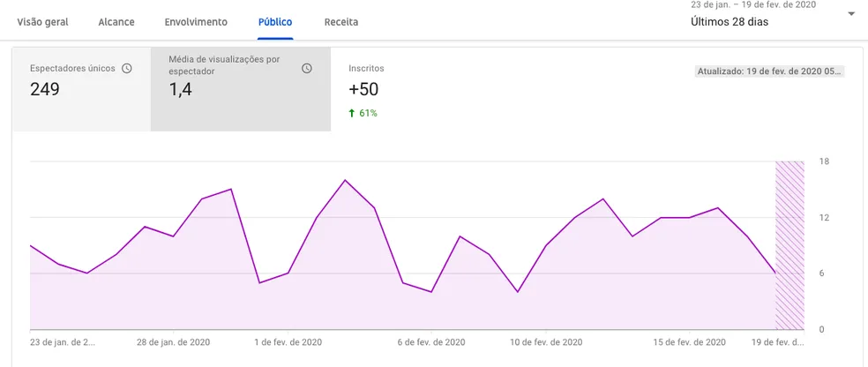Click clock icon beside Espectadores únicos
Viewport: 868px width, 367px height.
click(x=127, y=68)
